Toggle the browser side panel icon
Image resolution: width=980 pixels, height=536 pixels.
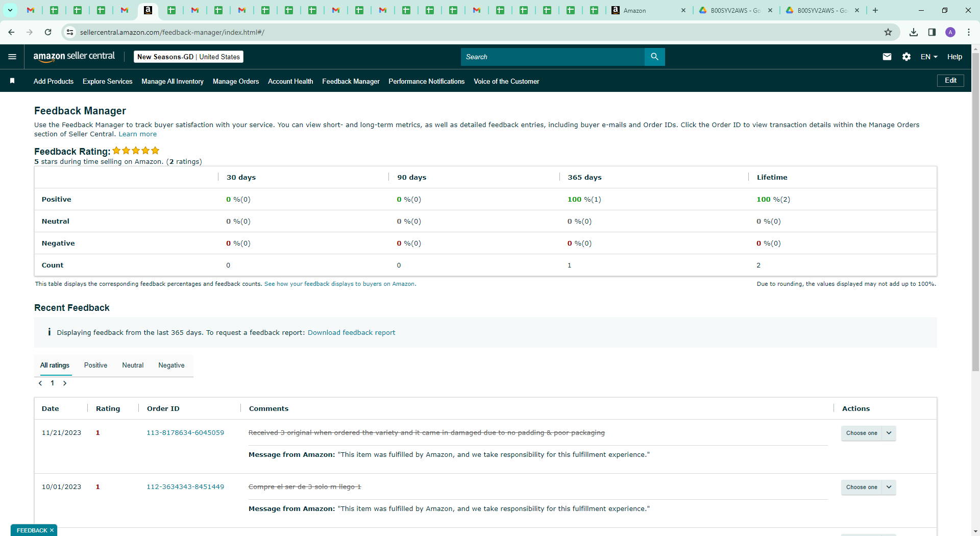pyautogui.click(x=932, y=32)
